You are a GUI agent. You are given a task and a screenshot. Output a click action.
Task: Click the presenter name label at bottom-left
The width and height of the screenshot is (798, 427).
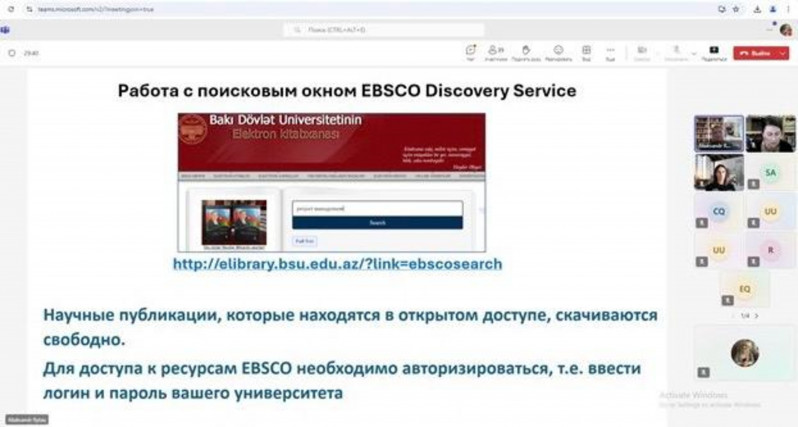26,420
